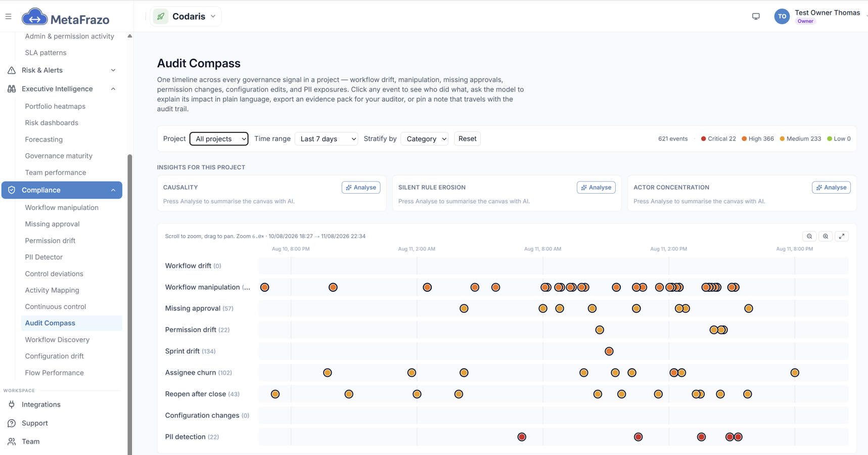Open Activity Mapping page
868x455 pixels.
pyautogui.click(x=52, y=290)
